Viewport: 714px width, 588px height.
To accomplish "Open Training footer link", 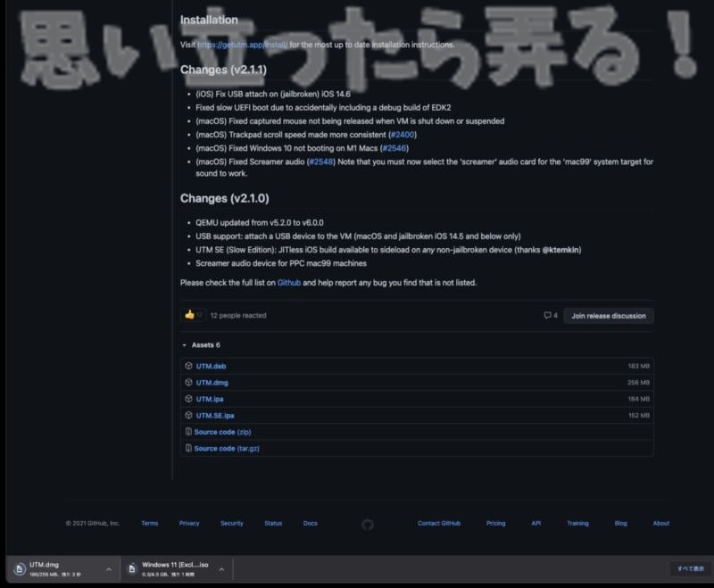I will tap(577, 524).
